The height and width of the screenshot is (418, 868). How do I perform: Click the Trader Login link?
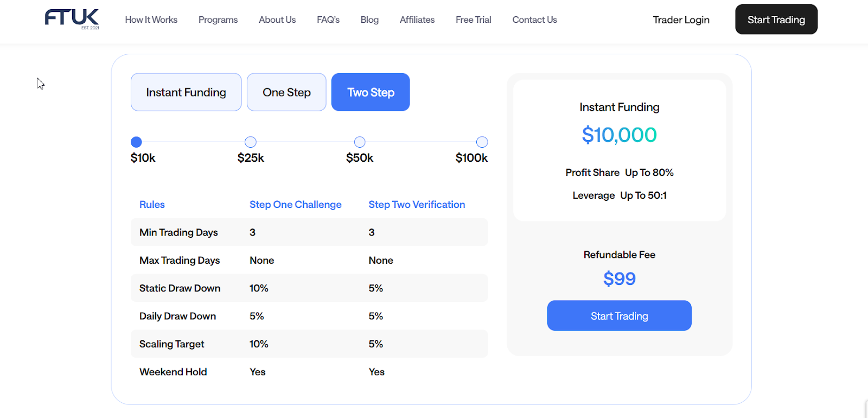pyautogui.click(x=681, y=20)
